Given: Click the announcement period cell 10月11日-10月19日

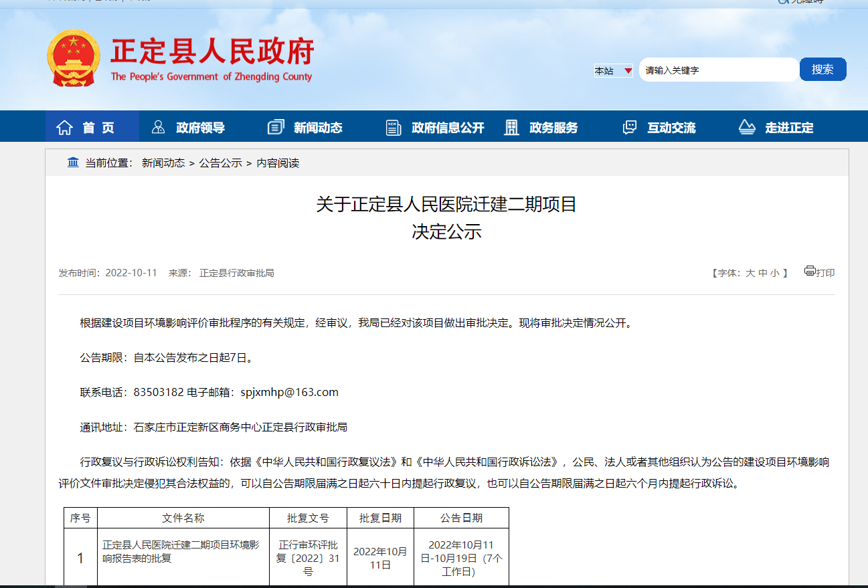Looking at the screenshot, I should [461, 558].
